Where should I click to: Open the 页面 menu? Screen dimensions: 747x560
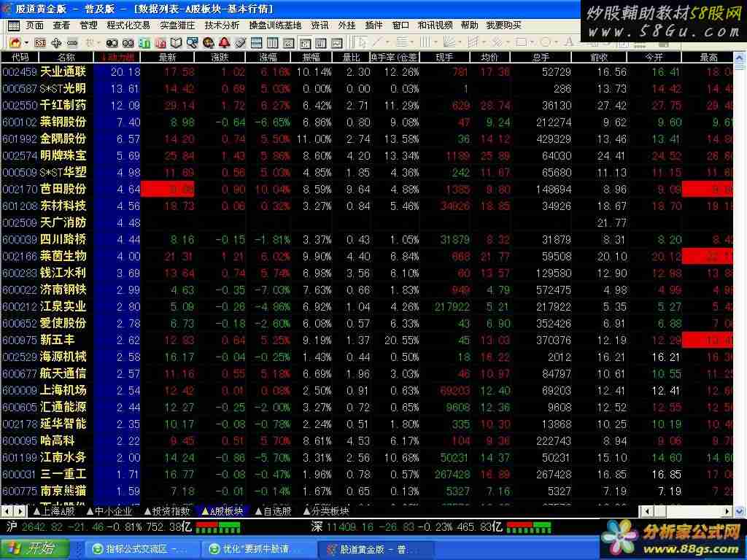click(x=35, y=26)
